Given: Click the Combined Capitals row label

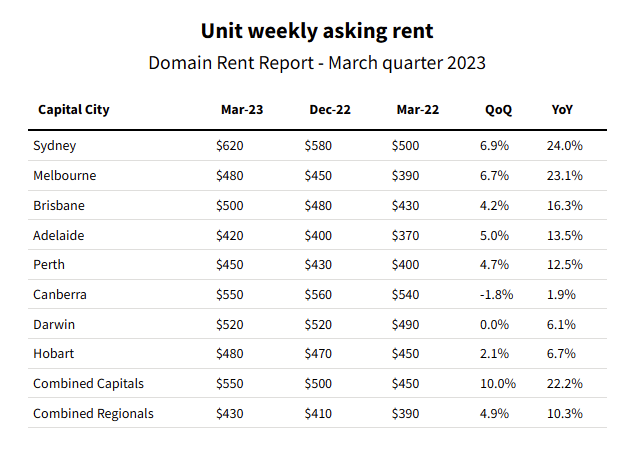Looking at the screenshot, I should tap(89, 384).
